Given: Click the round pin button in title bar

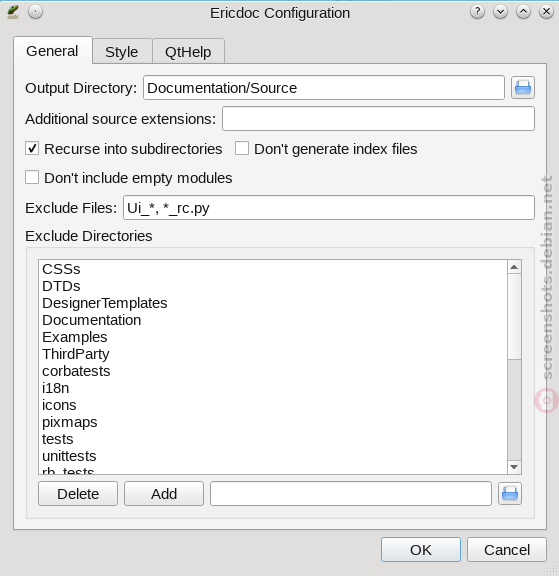Looking at the screenshot, I should [35, 12].
